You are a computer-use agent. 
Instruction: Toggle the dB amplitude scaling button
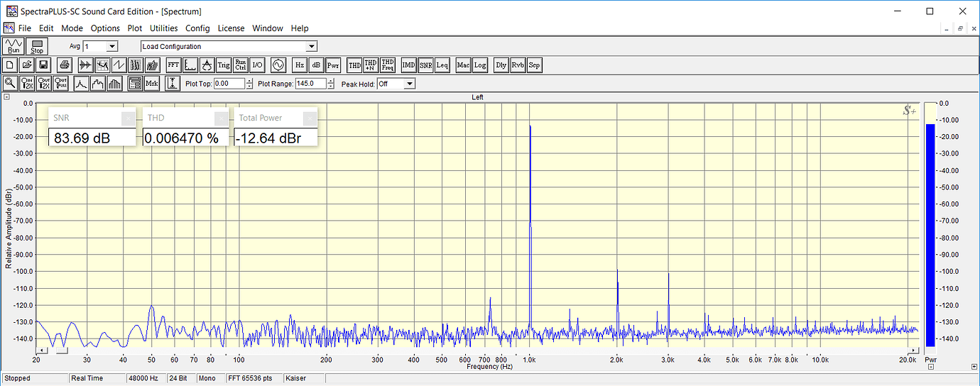316,65
